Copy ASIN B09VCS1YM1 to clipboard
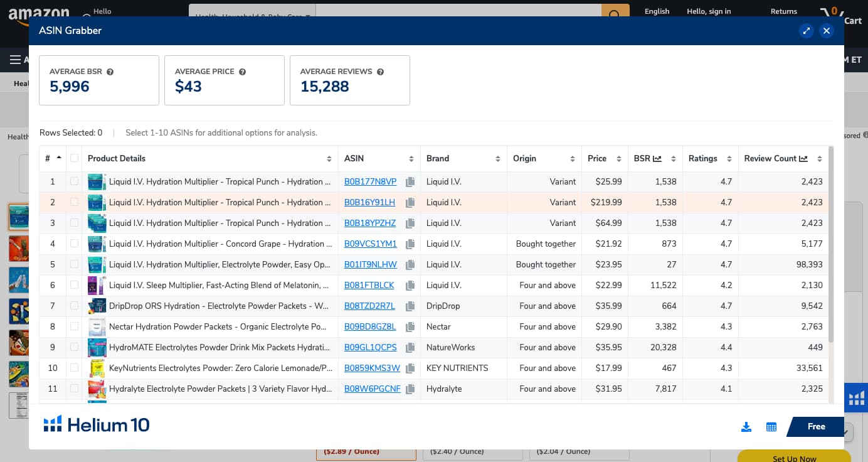 (x=410, y=244)
